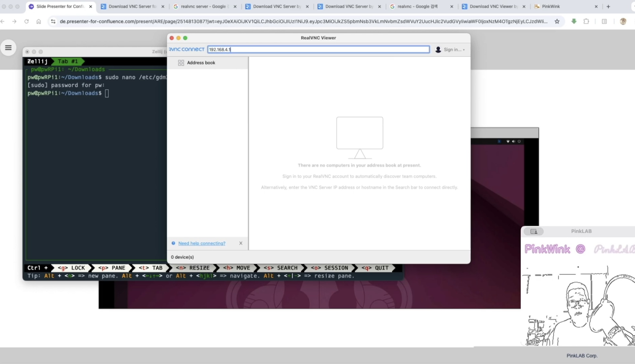Open the browser extensions puzzle icon
Viewport: 635px width, 364px height.
[586, 21]
